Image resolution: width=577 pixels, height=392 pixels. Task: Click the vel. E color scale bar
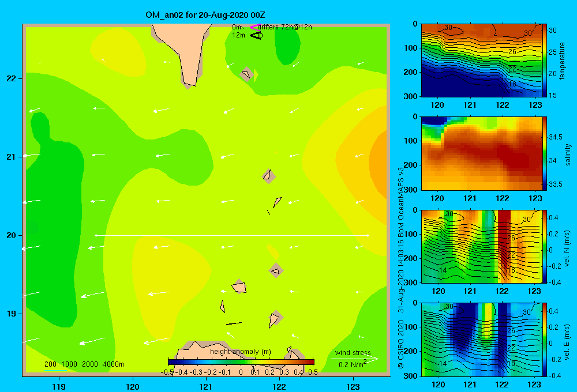coord(544,340)
